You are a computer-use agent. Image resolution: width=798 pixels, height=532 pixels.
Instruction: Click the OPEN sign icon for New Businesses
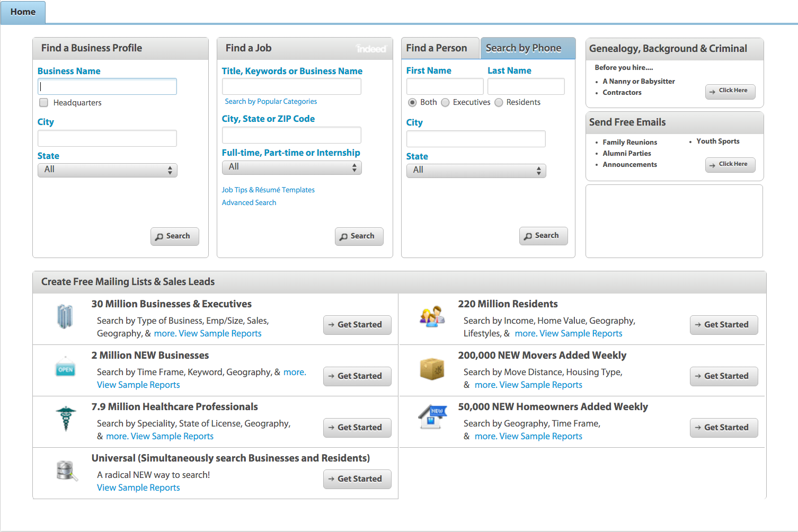pyautogui.click(x=65, y=367)
